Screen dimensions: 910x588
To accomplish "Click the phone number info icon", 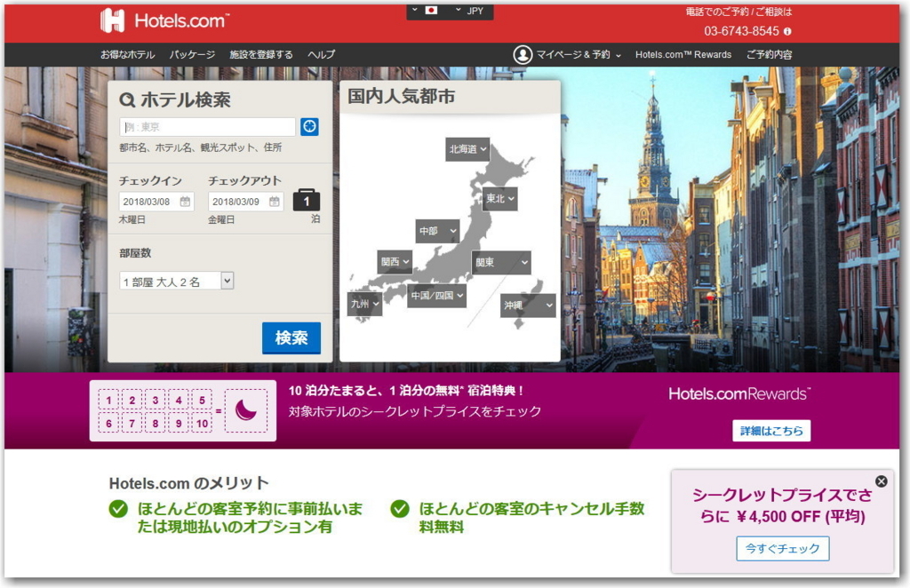I will tap(787, 31).
